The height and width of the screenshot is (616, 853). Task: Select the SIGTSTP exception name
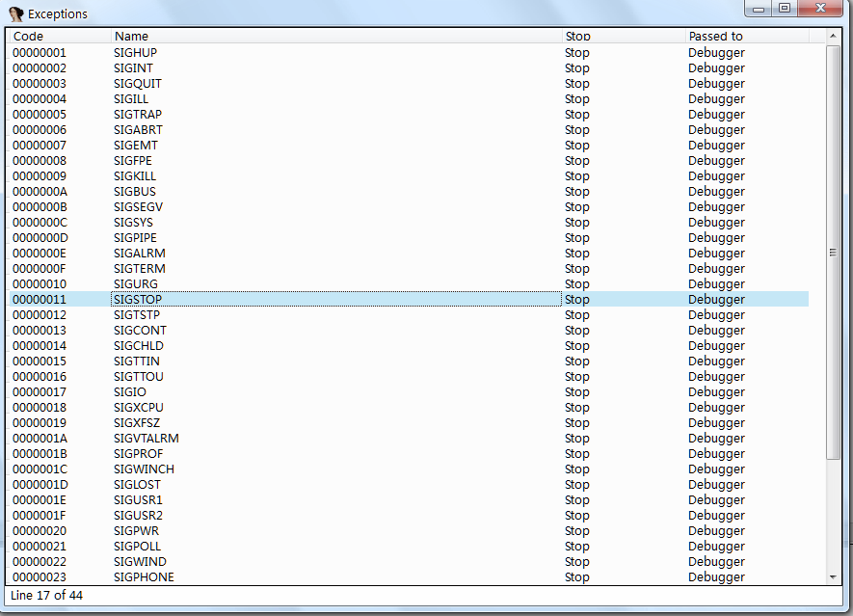coord(137,314)
